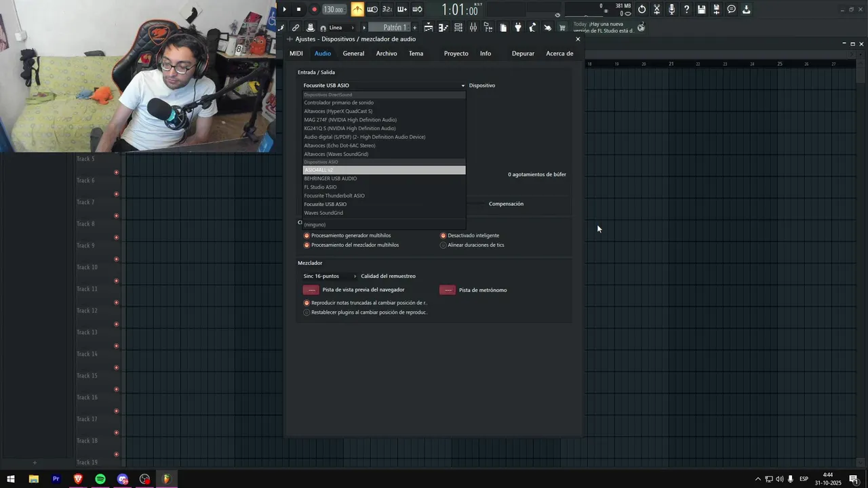Click the microphone recording icon

671,9
